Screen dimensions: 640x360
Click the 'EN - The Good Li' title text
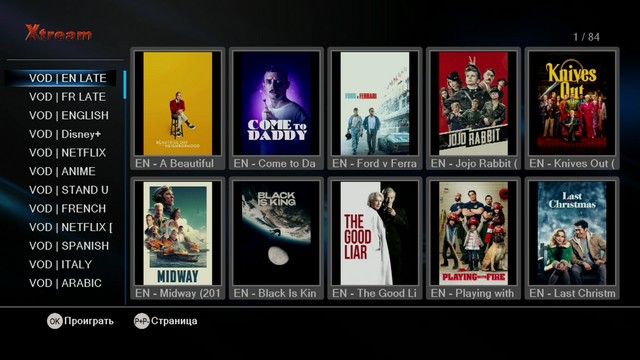374,293
